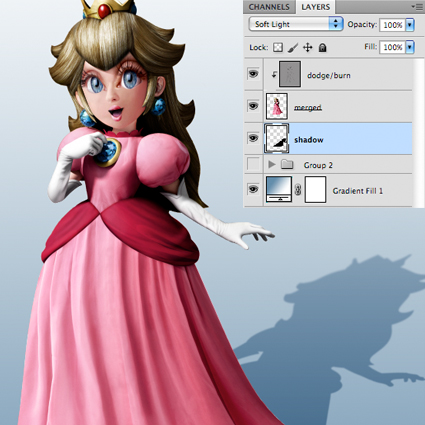Click the lock position move icon

pyautogui.click(x=307, y=48)
